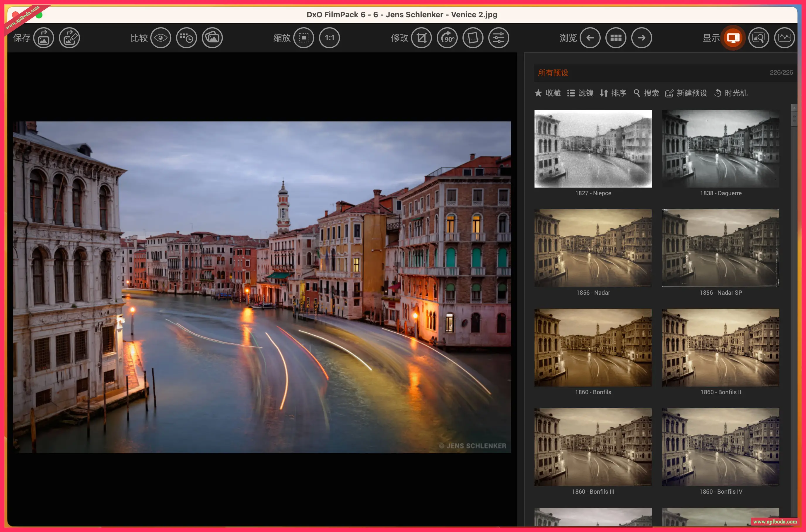Image resolution: width=806 pixels, height=532 pixels.
Task: Apply the 1856 - Nadar preset thumbnail
Action: (593, 248)
